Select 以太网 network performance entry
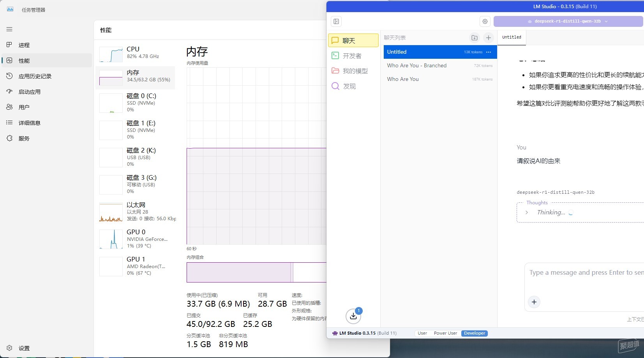The image size is (644, 358). tap(135, 212)
